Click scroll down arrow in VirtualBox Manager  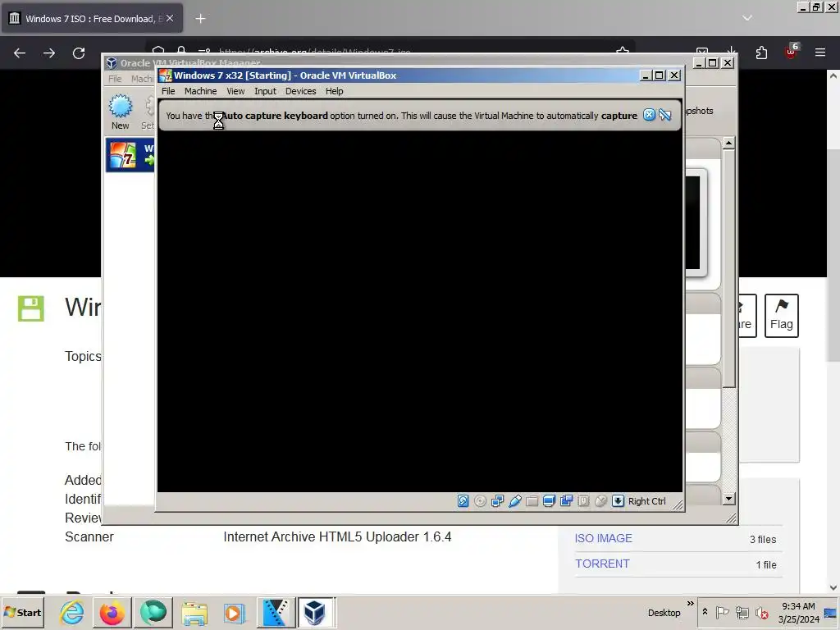(728, 499)
